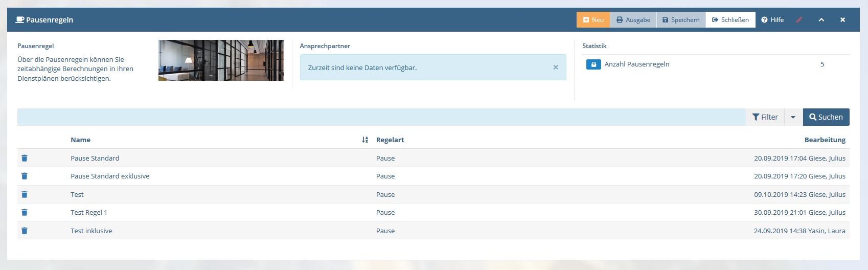Click the Suchen search button
Viewport: 868px width, 270px height.
[x=826, y=117]
